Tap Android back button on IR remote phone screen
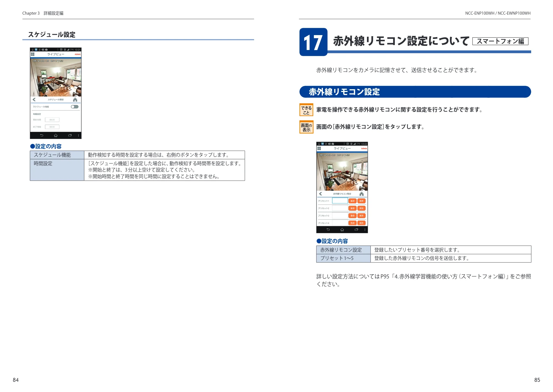The image size is (553, 392). pos(328,230)
